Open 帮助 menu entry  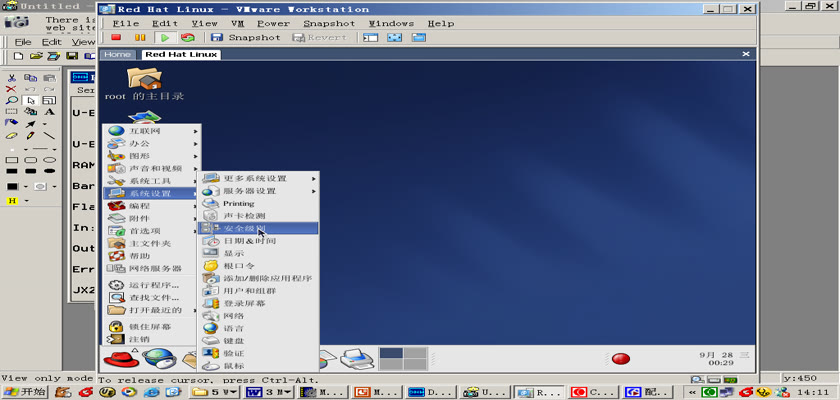coord(152,256)
